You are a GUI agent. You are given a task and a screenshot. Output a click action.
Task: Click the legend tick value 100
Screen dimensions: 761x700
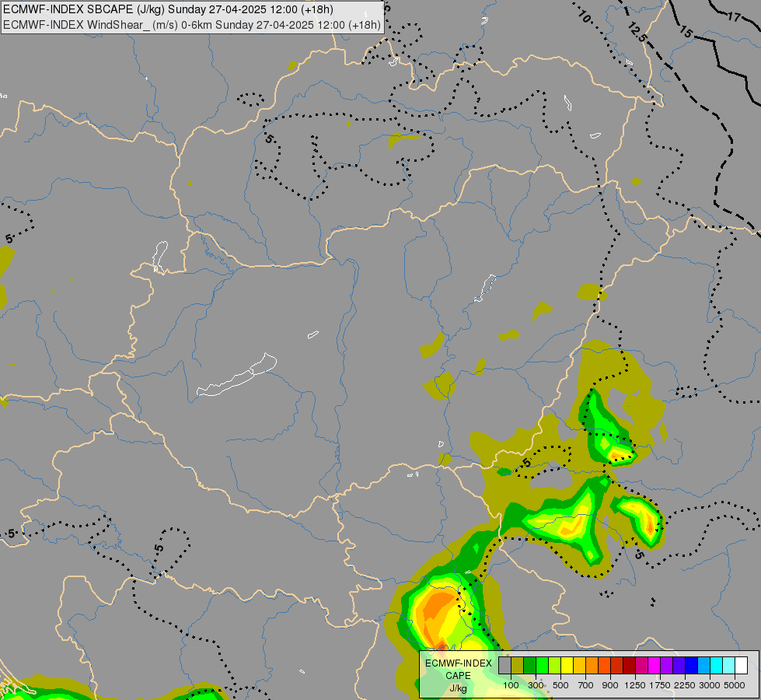click(x=511, y=685)
